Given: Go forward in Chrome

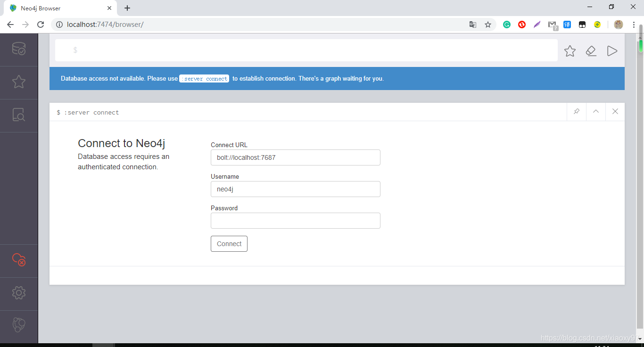Looking at the screenshot, I should tap(25, 25).
